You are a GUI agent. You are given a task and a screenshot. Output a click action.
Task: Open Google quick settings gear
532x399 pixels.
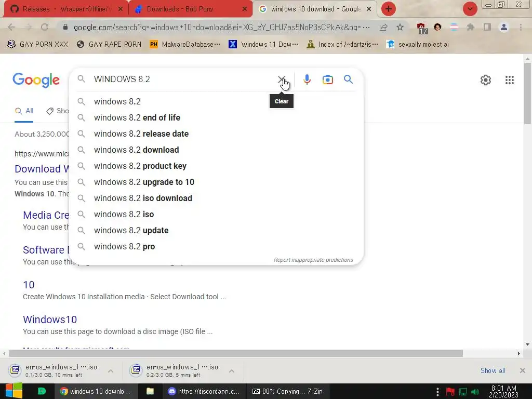[x=486, y=80]
